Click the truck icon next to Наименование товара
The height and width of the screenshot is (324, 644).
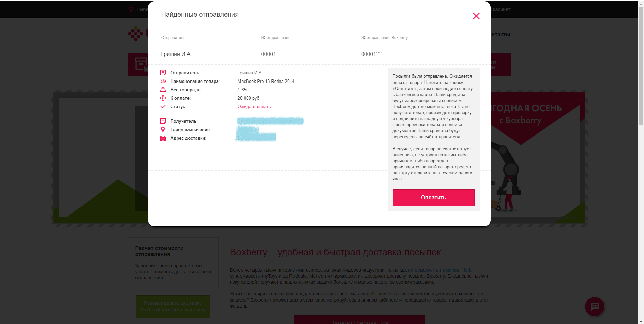(x=163, y=81)
